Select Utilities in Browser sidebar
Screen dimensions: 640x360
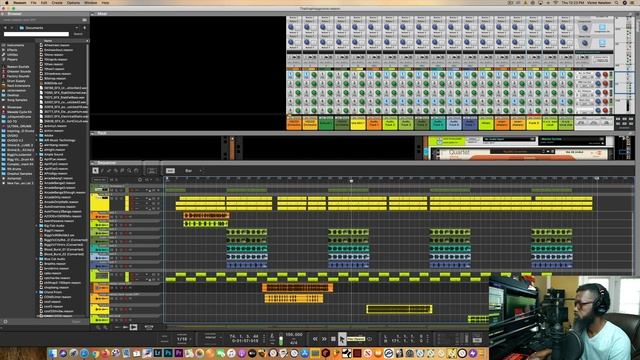(x=13, y=55)
